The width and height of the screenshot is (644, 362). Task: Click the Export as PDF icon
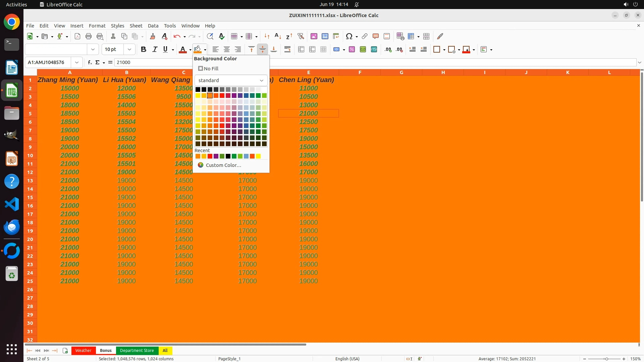77,36
